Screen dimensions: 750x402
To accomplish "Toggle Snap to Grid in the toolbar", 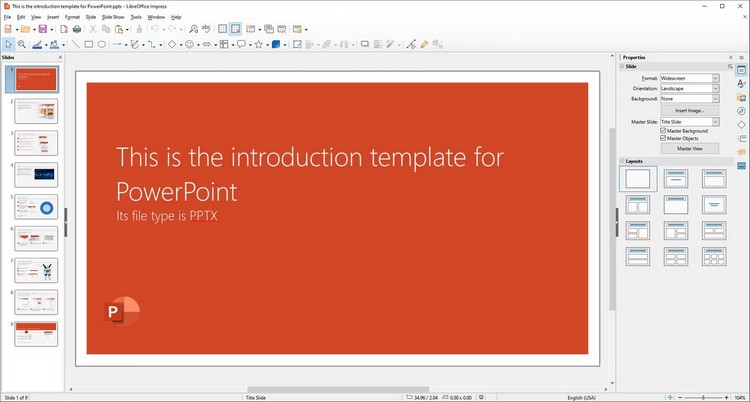I will 235,29.
